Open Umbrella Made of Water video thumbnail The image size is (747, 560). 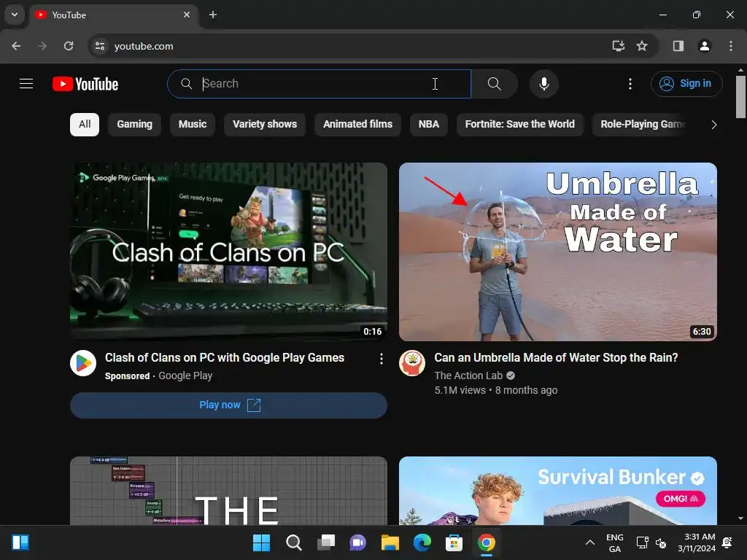pos(558,252)
